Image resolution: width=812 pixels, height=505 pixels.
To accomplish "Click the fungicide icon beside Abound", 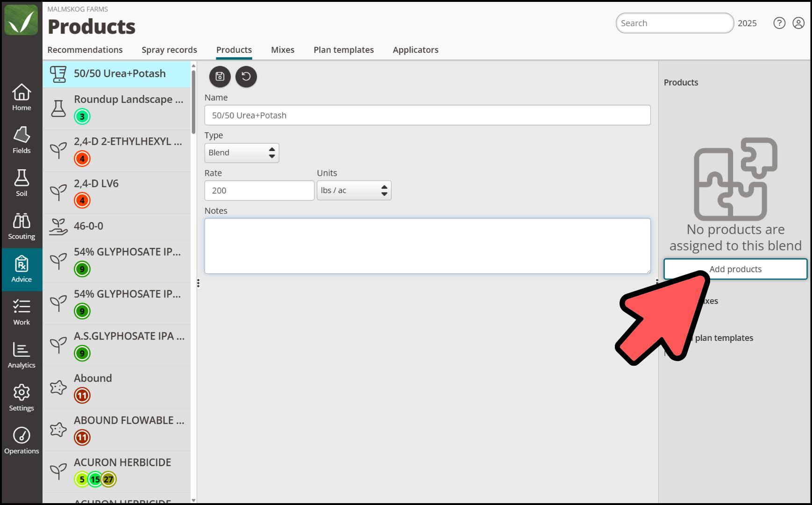I will tap(58, 387).
